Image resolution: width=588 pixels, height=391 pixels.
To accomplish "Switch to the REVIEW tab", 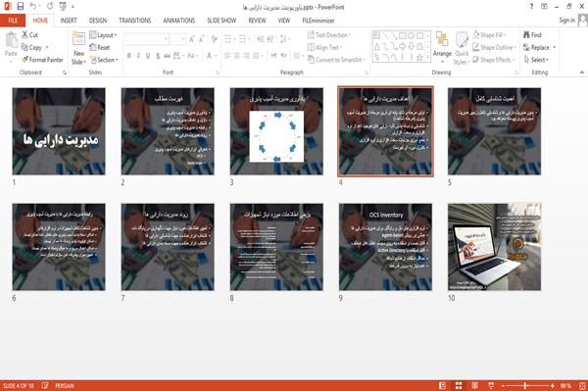I will pyautogui.click(x=257, y=21).
